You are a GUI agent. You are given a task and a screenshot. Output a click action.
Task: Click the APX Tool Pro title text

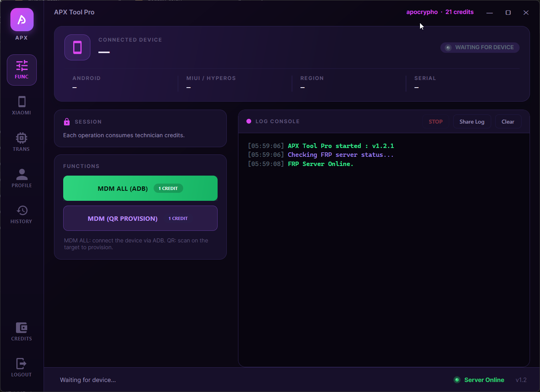(x=74, y=12)
